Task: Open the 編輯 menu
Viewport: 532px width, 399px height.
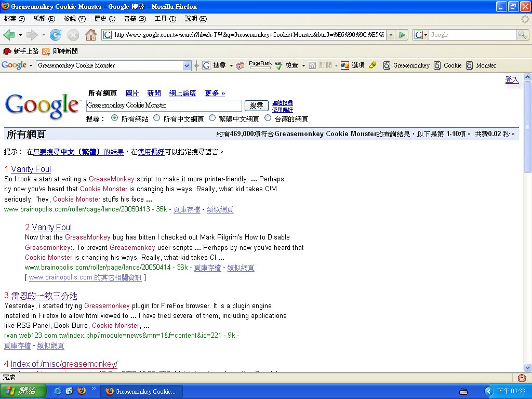Action: (45, 19)
